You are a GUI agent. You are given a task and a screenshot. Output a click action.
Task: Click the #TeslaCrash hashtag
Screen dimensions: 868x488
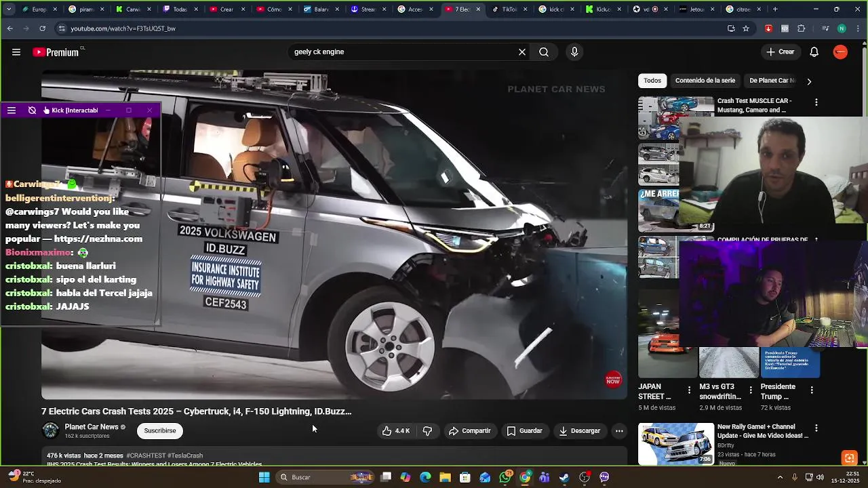185,456
